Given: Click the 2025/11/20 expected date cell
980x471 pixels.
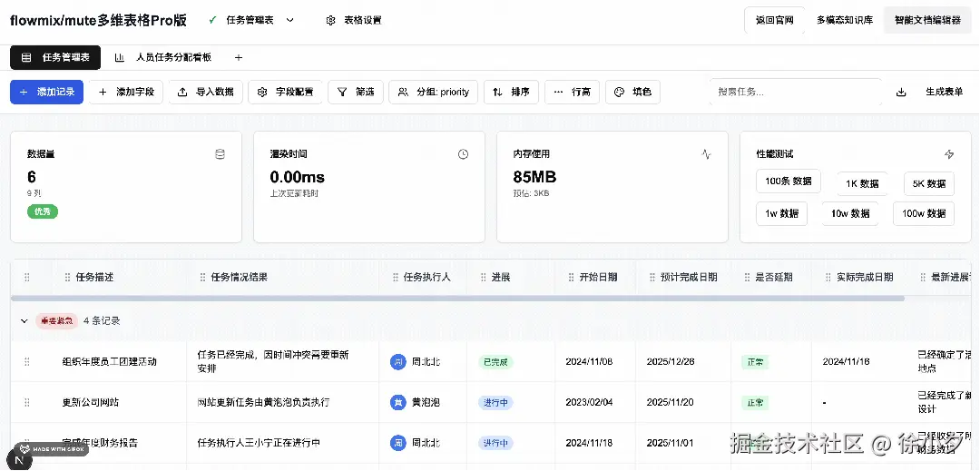Looking at the screenshot, I should (670, 402).
